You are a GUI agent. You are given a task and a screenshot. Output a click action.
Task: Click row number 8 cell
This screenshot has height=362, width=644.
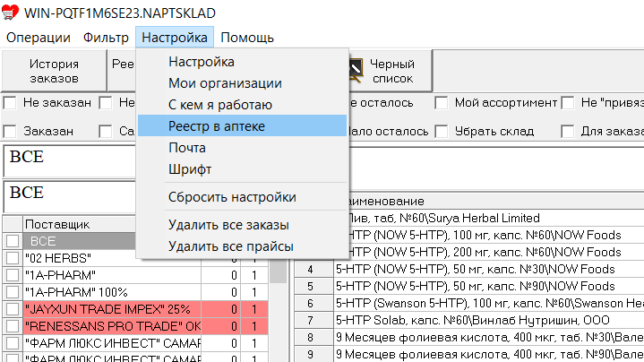pyautogui.click(x=313, y=337)
